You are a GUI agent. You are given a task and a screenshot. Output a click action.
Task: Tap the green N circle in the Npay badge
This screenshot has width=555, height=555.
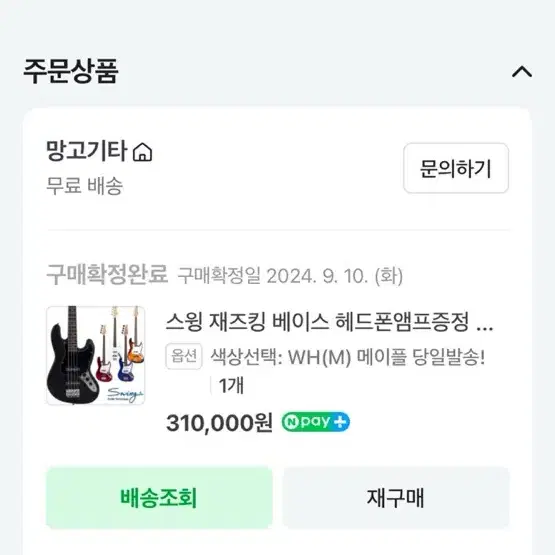click(x=291, y=422)
